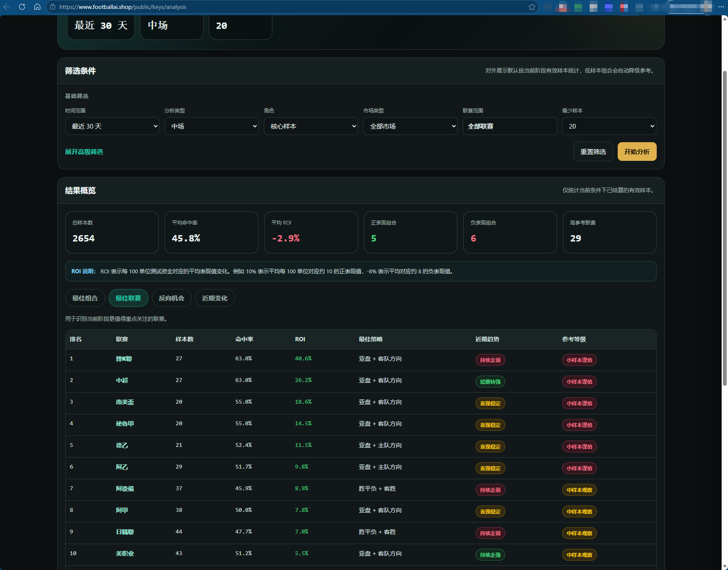
Task: Expand 最少样本 dropdown set to 20
Action: (x=609, y=126)
